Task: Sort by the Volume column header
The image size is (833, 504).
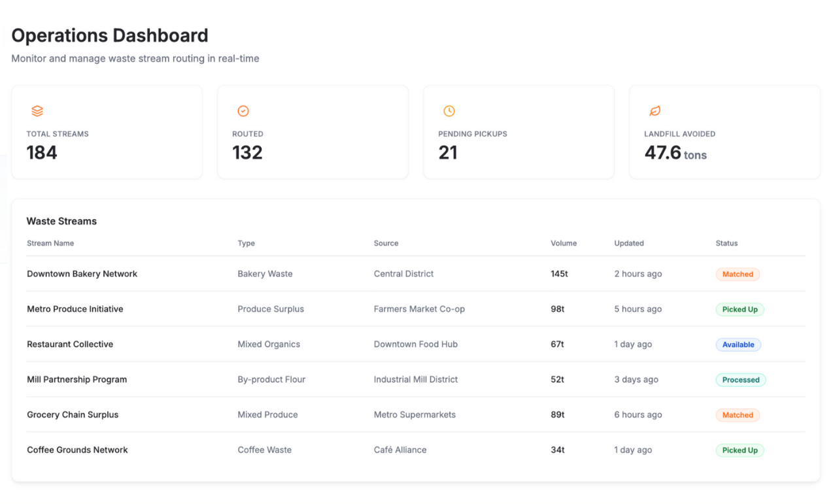Action: 564,243
